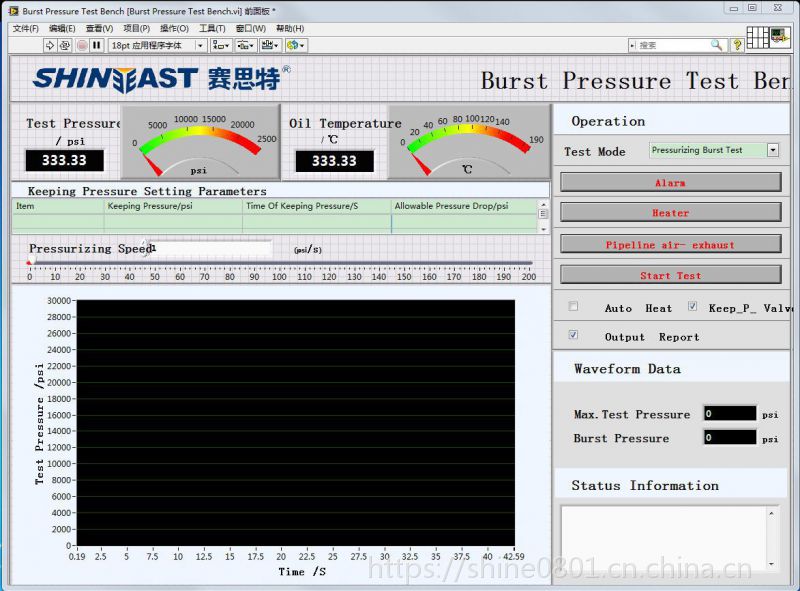
Task: Click the parameters table scroll-down arrow
Action: point(543,229)
